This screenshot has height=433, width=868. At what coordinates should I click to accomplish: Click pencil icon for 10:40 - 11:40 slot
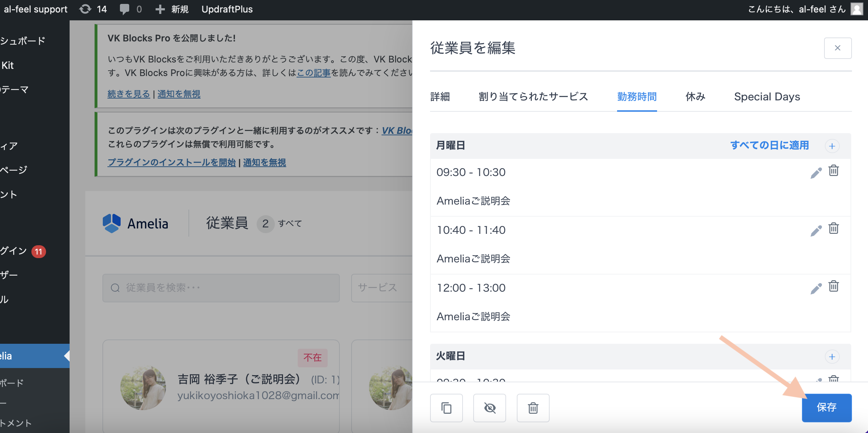(816, 231)
